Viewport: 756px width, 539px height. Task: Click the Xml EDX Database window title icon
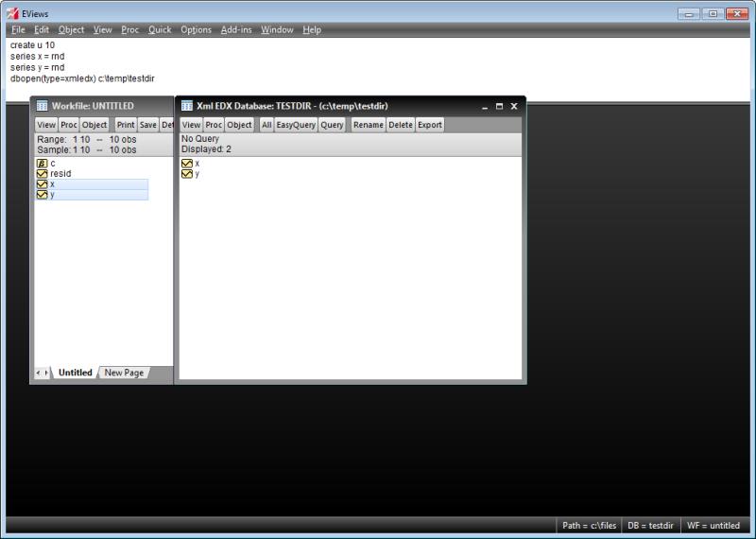(187, 106)
